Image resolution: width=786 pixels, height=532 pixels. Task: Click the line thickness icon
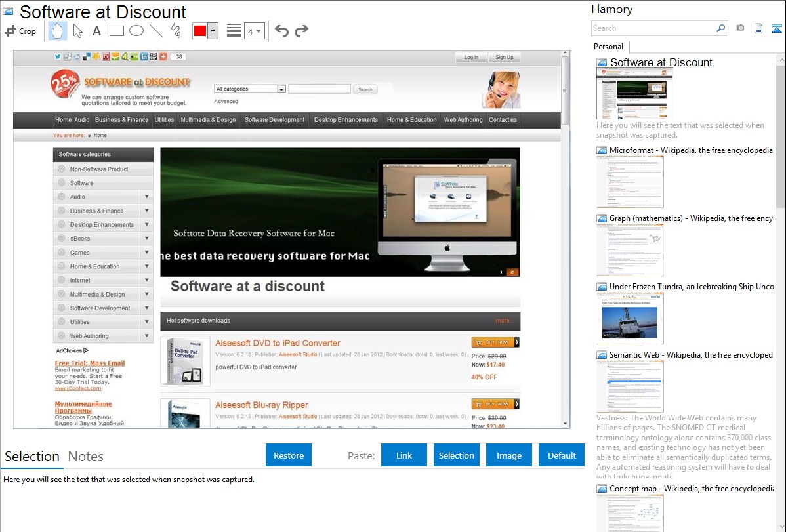[234, 31]
